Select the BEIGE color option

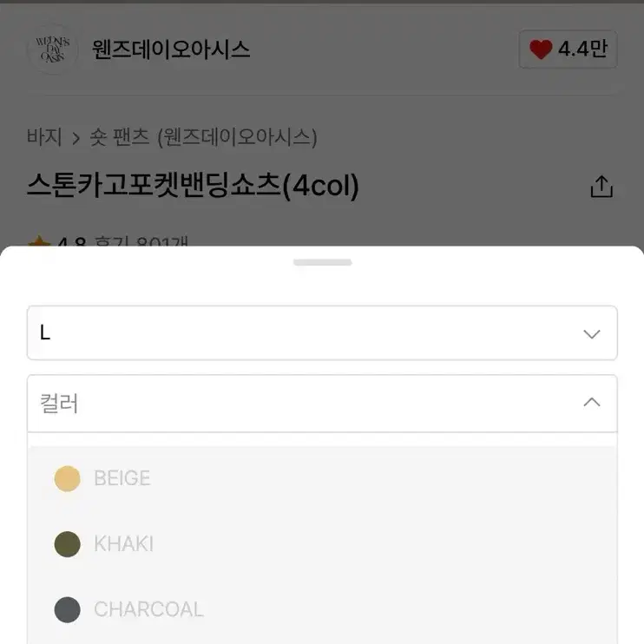pyautogui.click(x=322, y=478)
